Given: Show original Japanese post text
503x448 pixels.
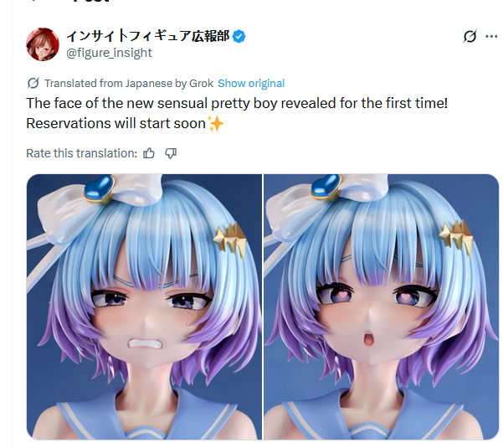Looking at the screenshot, I should pos(251,84).
